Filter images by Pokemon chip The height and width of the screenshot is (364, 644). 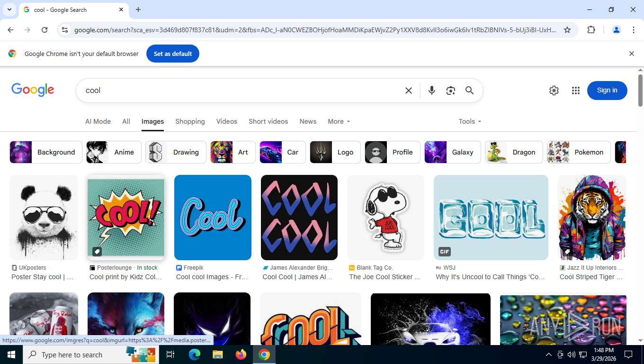579,152
